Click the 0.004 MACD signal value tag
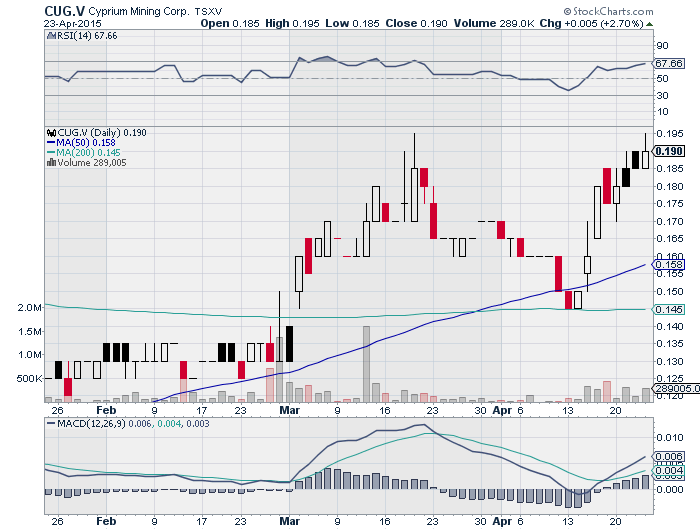The height and width of the screenshot is (530, 700). pyautogui.click(x=668, y=471)
